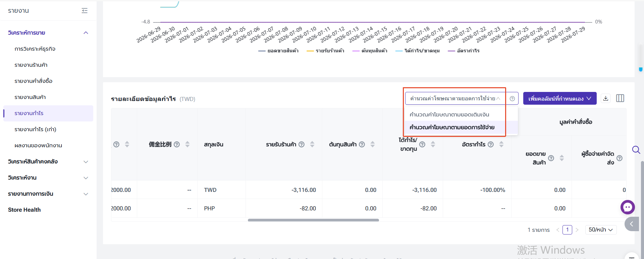
Task: Open ผลงานของพนักงาน in sidebar
Action: [x=48, y=145]
